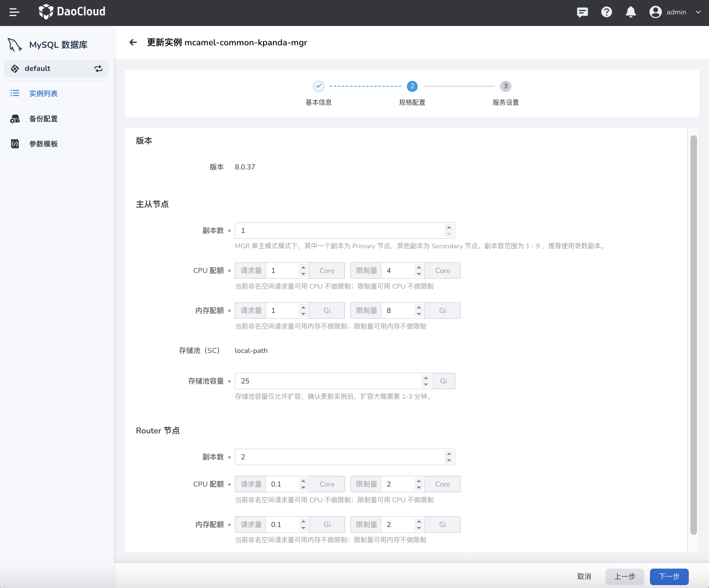Open 实例列表 in the sidebar
This screenshot has height=588, width=709.
coord(43,94)
